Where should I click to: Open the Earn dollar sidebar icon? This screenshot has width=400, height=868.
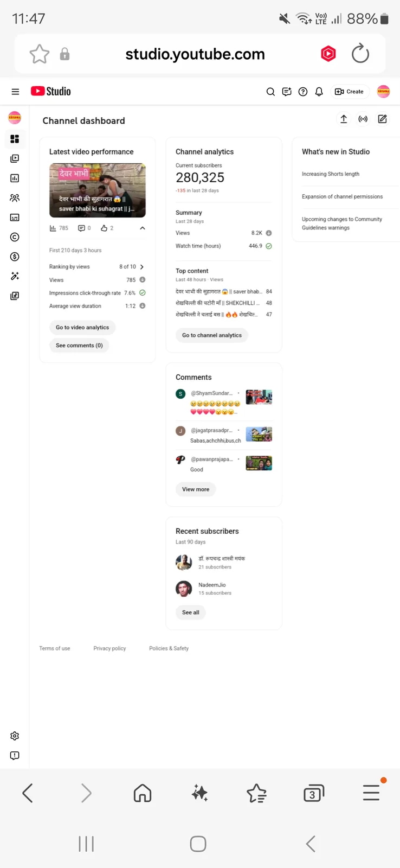pyautogui.click(x=15, y=257)
